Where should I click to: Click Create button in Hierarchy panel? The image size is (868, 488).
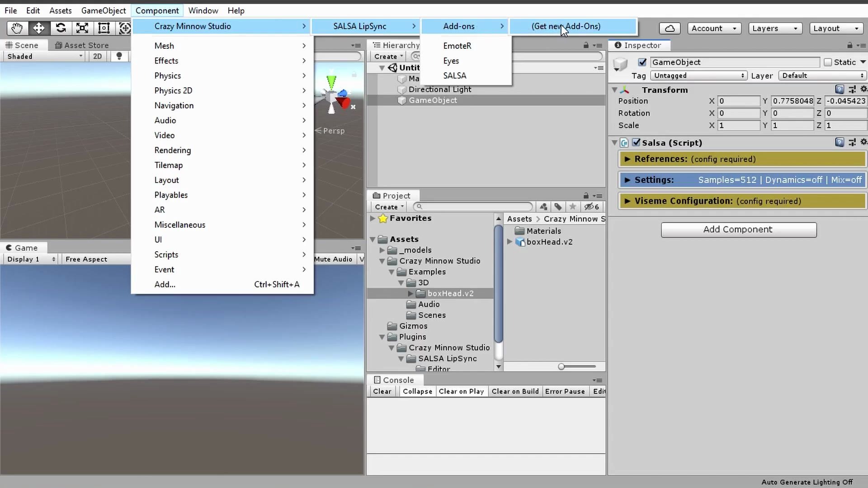388,56
